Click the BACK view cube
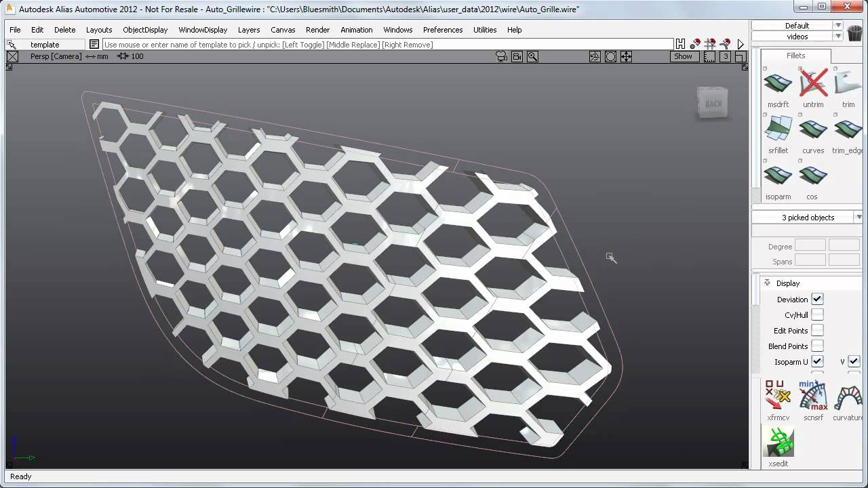The width and height of the screenshot is (868, 488). tap(713, 104)
